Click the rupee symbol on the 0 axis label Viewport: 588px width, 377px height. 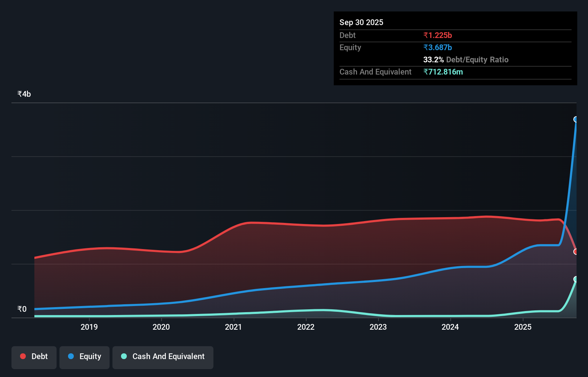20,309
